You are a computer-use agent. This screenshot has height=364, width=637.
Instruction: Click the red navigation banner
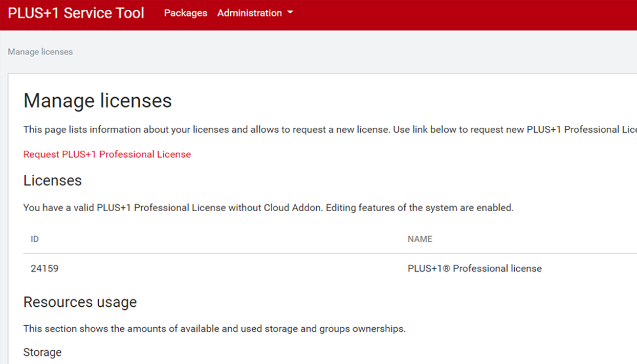tap(409, 13)
